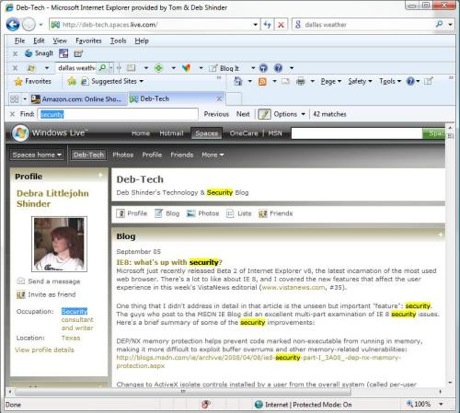The image size is (460, 413).
Task: Click the RSS feeds orange icon
Action: coord(263,81)
